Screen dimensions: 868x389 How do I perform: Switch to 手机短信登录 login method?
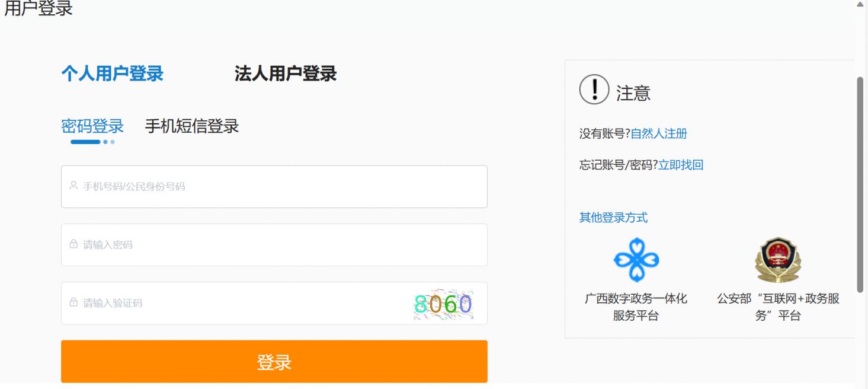point(192,126)
